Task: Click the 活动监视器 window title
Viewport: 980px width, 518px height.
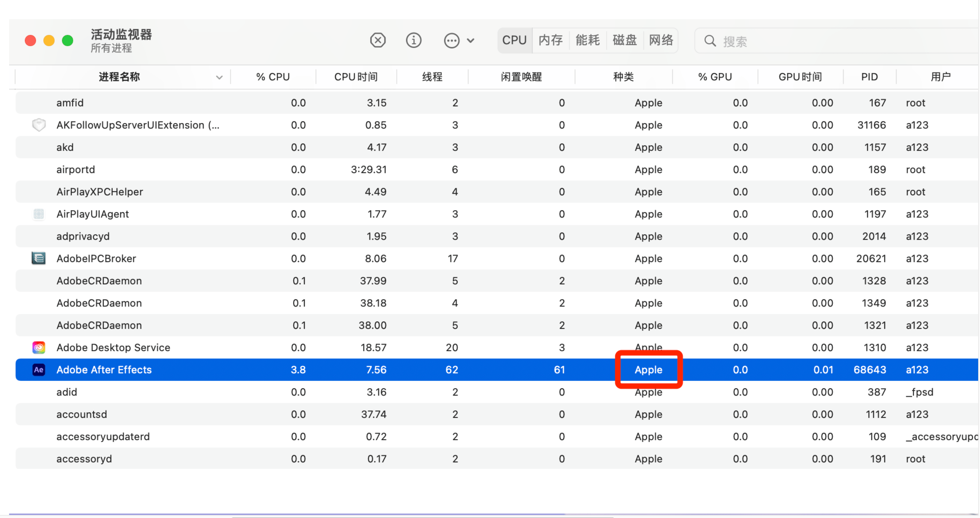Action: (x=121, y=34)
